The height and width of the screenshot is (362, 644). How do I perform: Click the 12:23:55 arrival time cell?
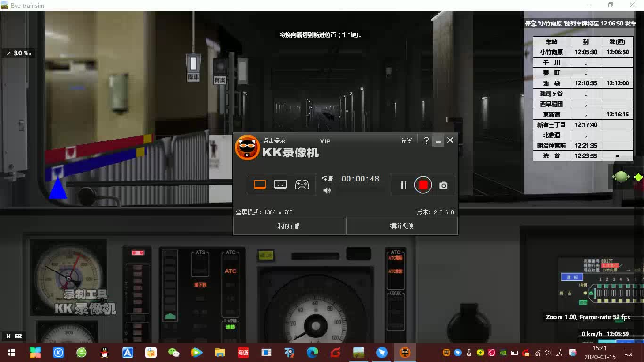click(x=586, y=156)
